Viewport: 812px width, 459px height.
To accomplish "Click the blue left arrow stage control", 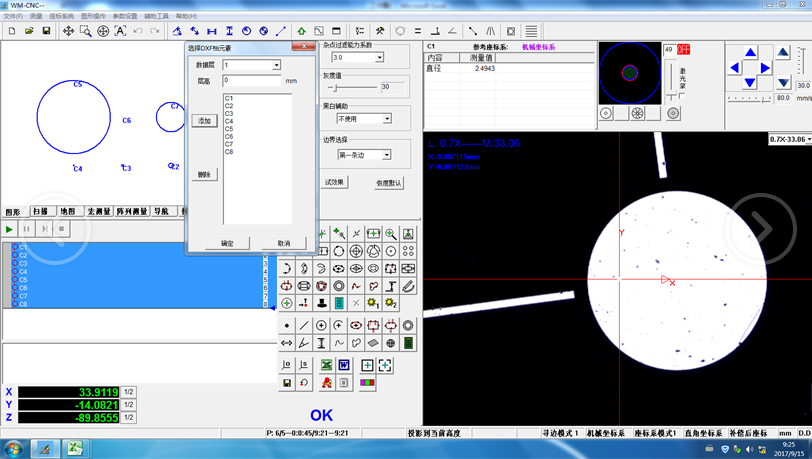I will pyautogui.click(x=735, y=68).
